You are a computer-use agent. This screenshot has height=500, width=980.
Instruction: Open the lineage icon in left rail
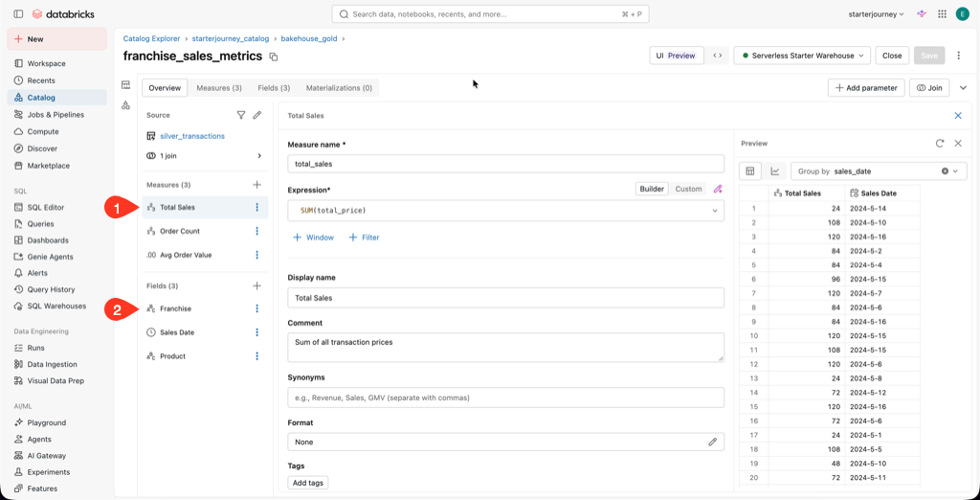tap(125, 105)
